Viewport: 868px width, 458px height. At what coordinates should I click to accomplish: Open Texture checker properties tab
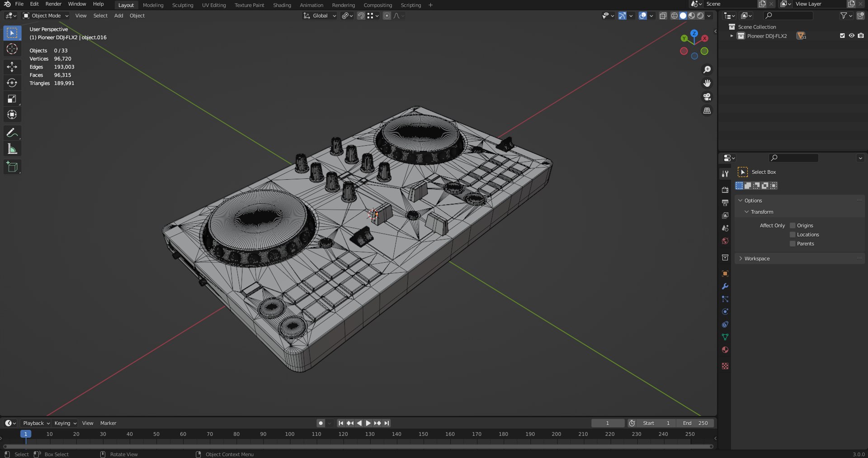(x=725, y=366)
